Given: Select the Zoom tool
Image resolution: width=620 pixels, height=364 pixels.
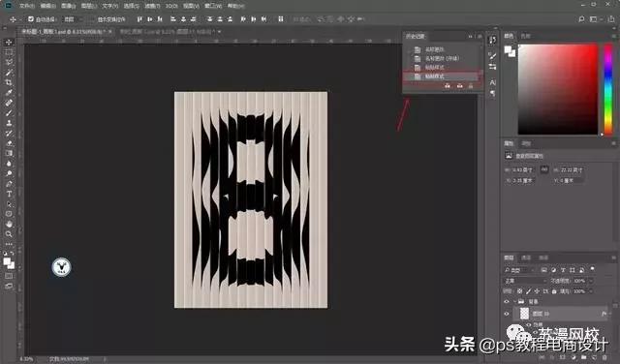Looking at the screenshot, I should click(9, 234).
